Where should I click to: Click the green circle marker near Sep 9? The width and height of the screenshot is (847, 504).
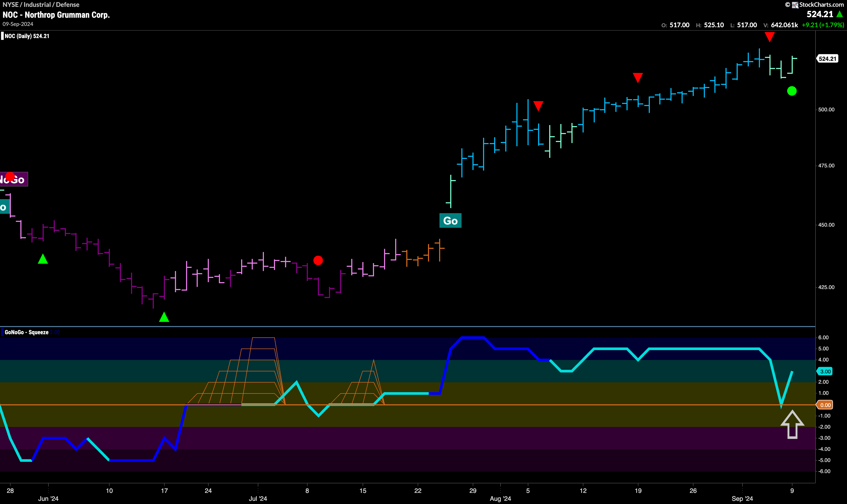[792, 91]
